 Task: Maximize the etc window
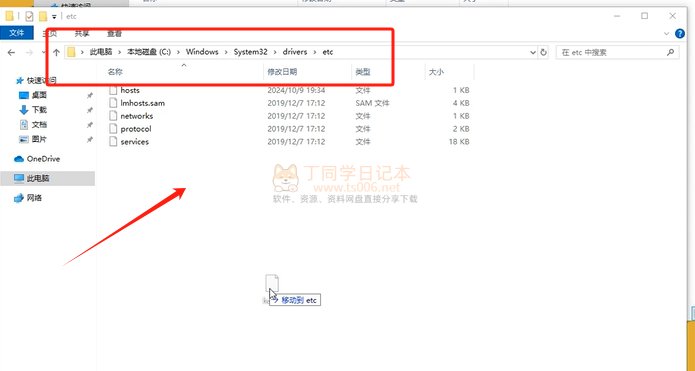(644, 16)
